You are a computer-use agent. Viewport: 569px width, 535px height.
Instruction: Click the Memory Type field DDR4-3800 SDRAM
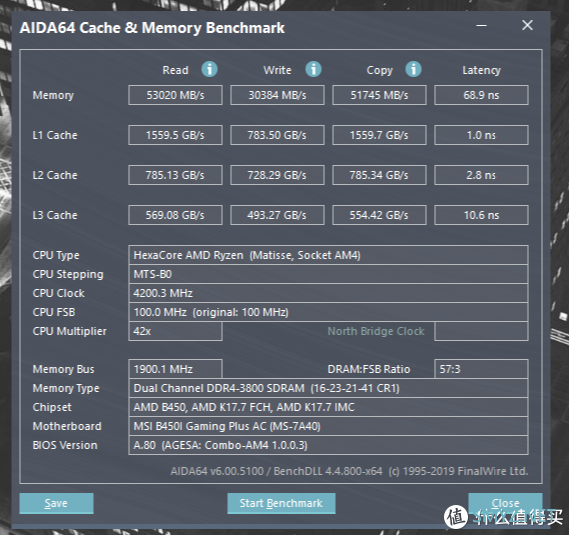coord(328,388)
